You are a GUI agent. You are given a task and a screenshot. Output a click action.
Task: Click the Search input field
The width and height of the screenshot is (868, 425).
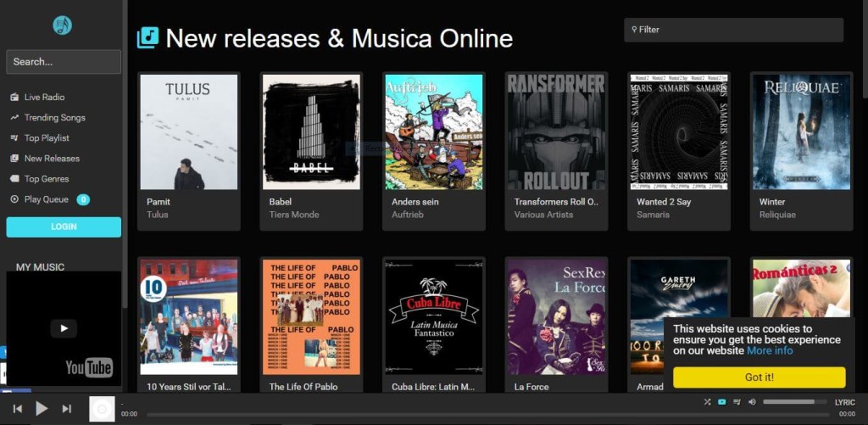pos(64,62)
